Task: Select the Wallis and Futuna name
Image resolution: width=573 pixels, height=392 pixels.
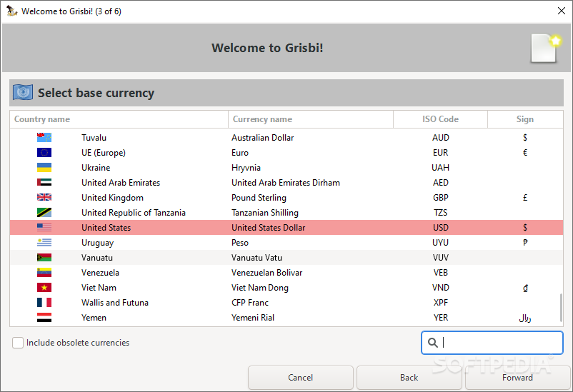Action: (x=115, y=303)
